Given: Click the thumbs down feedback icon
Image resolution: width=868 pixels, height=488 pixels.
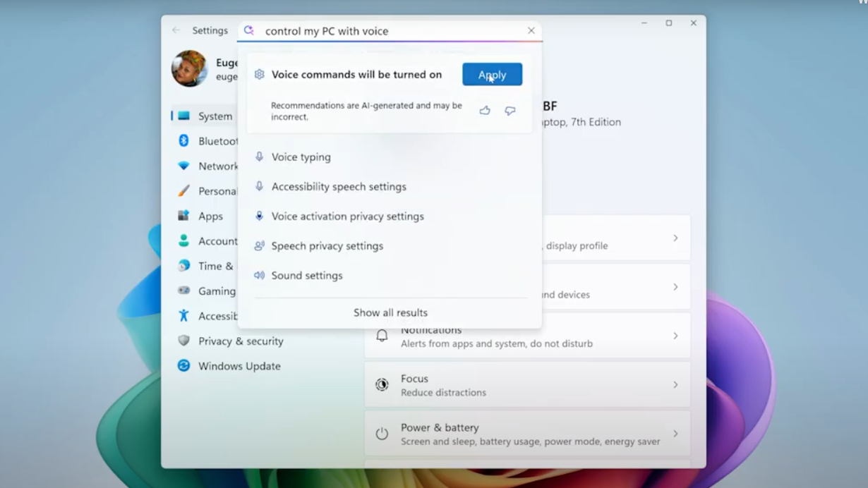Looking at the screenshot, I should 510,111.
